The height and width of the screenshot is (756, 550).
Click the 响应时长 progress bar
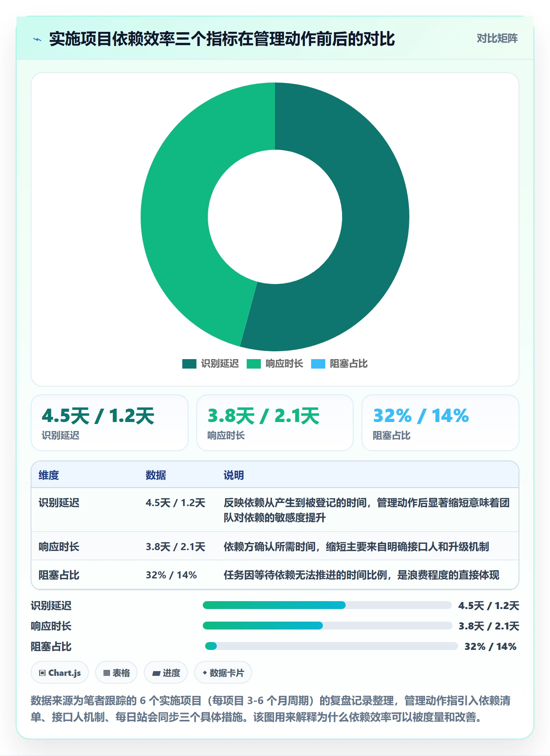[x=328, y=626]
